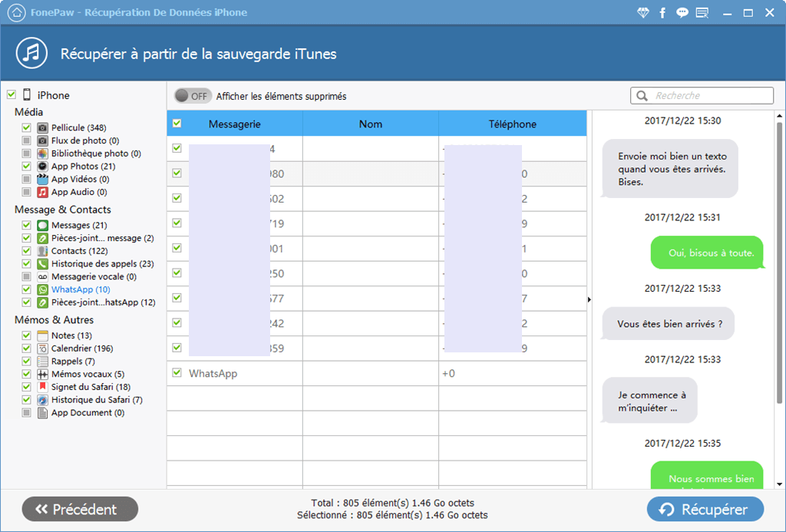Viewport: 786px width, 532px height.
Task: Click the Bibliothèque photo icon
Action: pos(43,154)
